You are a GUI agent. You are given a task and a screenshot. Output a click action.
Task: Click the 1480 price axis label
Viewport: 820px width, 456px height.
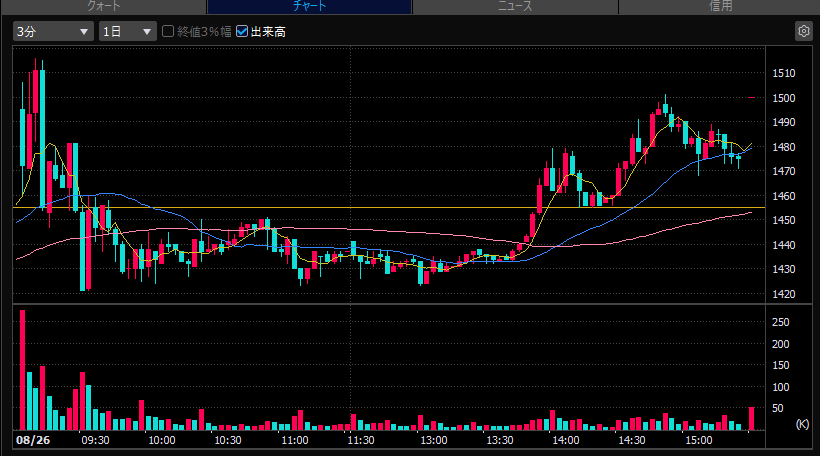[x=783, y=147]
